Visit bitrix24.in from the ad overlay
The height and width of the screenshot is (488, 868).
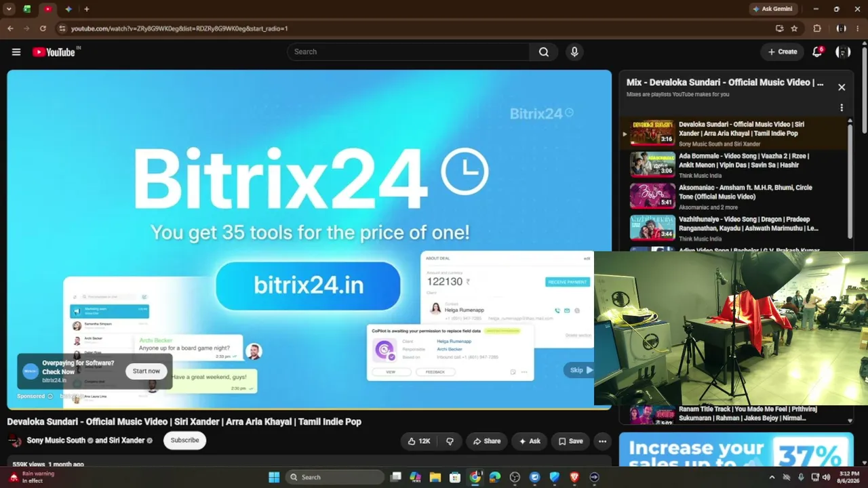point(55,381)
